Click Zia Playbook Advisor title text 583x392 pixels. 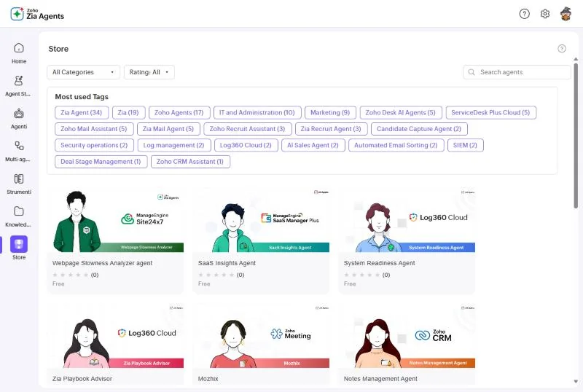coord(82,379)
